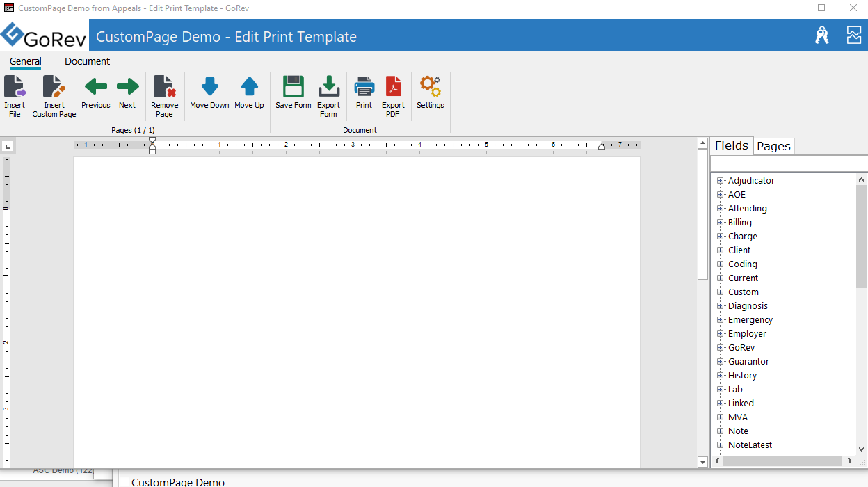Click inside the blank document page
This screenshot has width=868, height=487.
click(x=357, y=312)
